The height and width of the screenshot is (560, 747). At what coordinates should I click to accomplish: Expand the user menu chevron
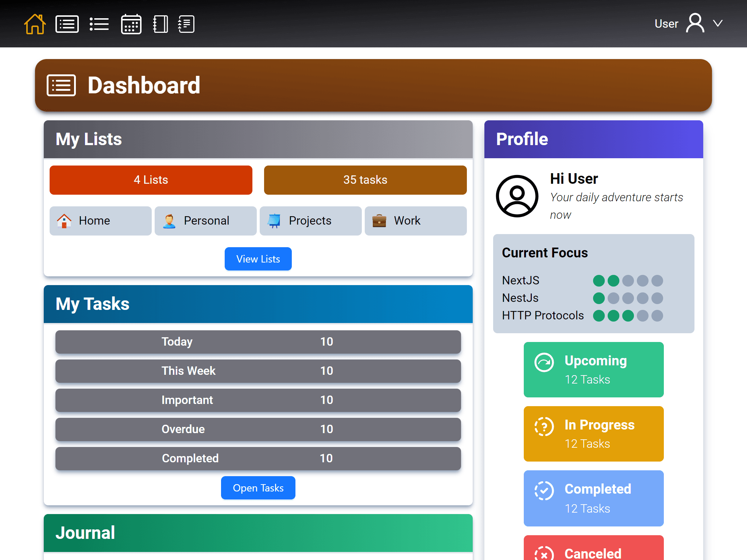point(718,23)
